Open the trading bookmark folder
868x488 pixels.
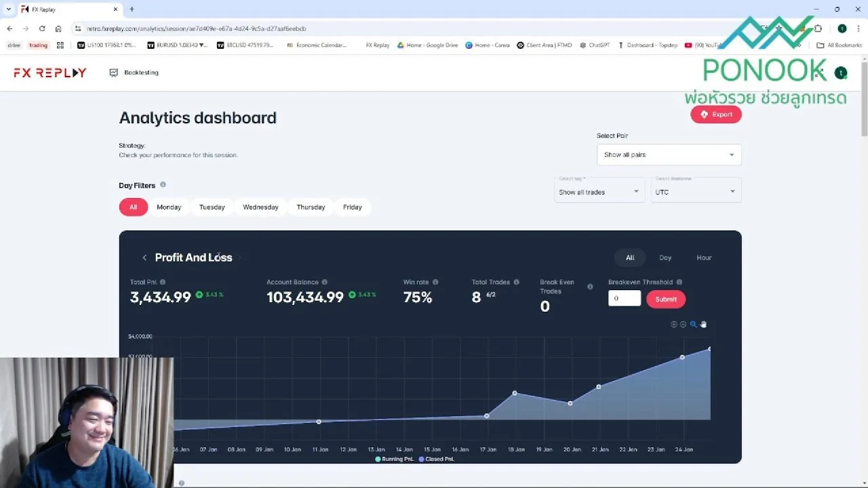39,45
